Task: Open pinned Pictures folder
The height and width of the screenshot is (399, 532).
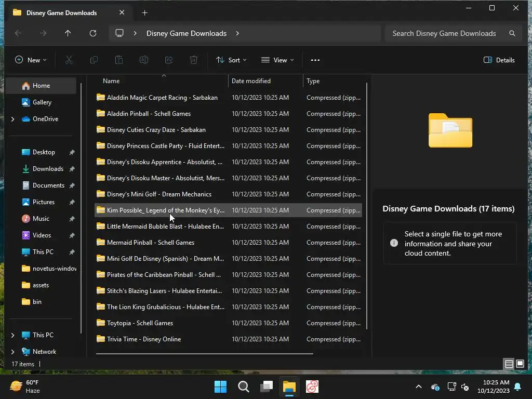Action: click(41, 202)
